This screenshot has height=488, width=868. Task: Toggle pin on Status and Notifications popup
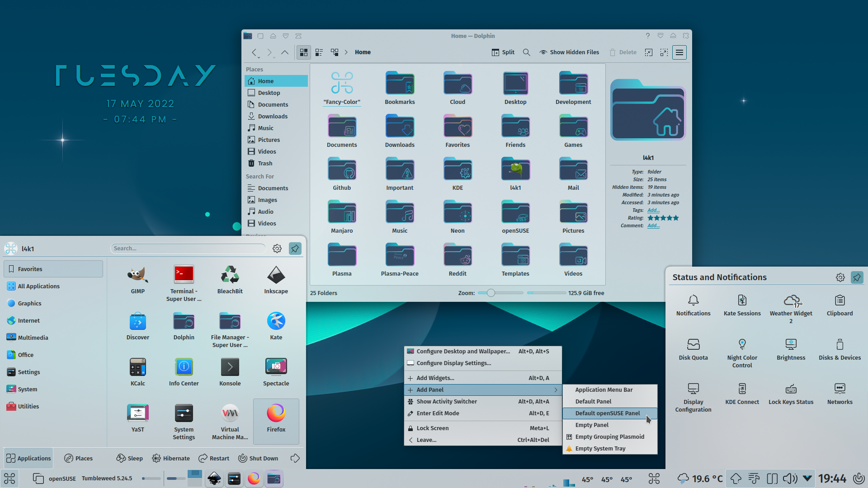pyautogui.click(x=857, y=277)
